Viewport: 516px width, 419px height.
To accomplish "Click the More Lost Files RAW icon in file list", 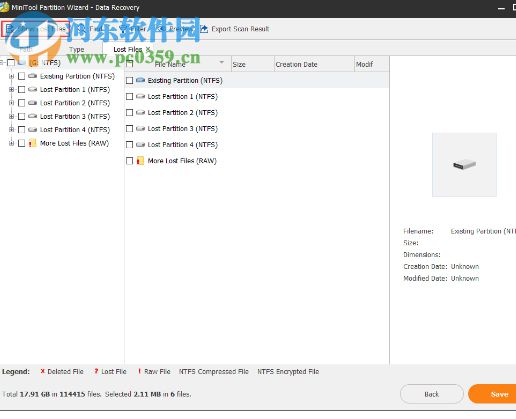I will [140, 161].
